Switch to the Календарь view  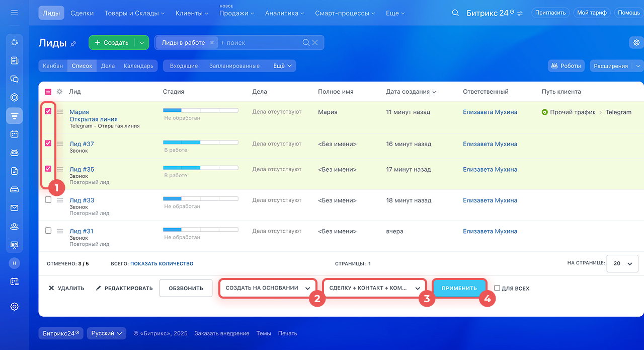tap(138, 66)
